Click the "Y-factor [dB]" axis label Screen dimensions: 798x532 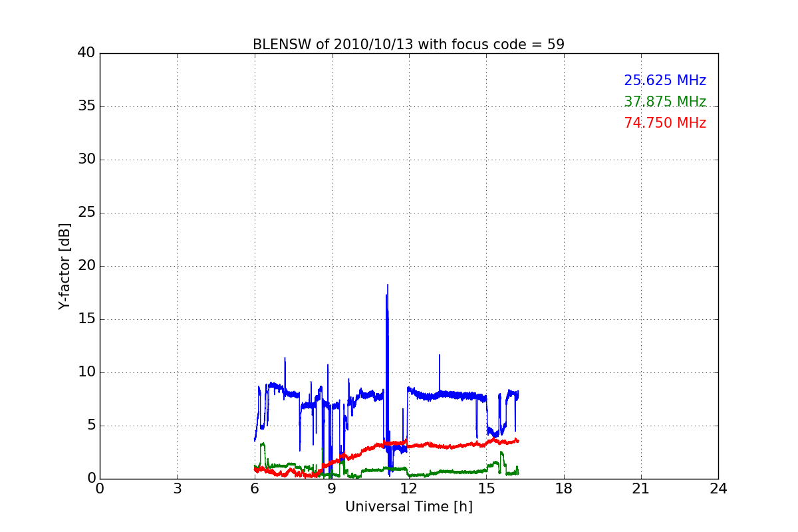pos(65,266)
